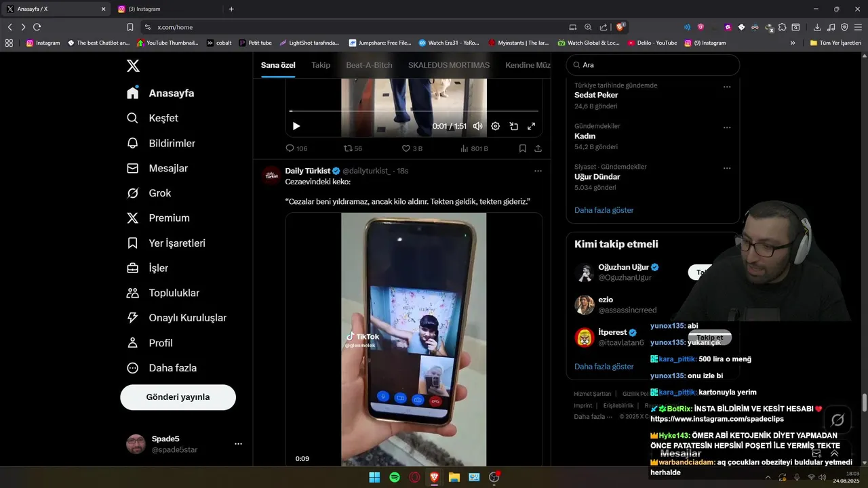The width and height of the screenshot is (868, 488).
Task: Open options for Sedat Peker trend
Action: click(x=727, y=87)
